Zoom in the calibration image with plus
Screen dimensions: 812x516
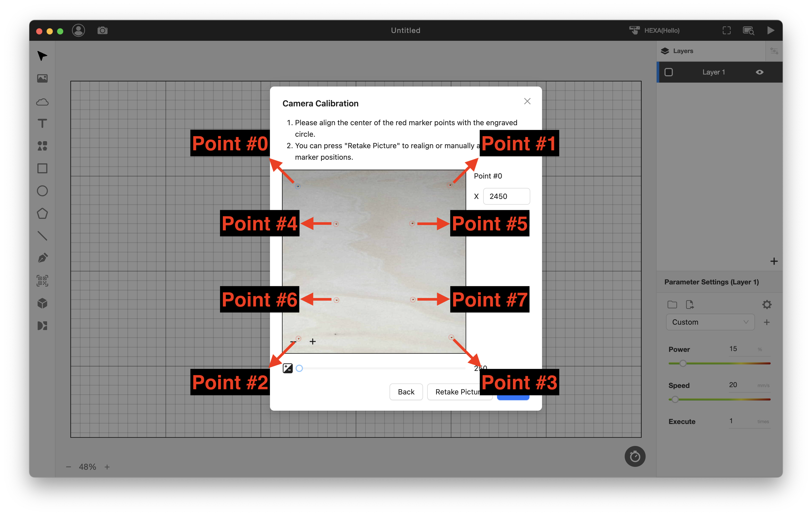tap(313, 341)
